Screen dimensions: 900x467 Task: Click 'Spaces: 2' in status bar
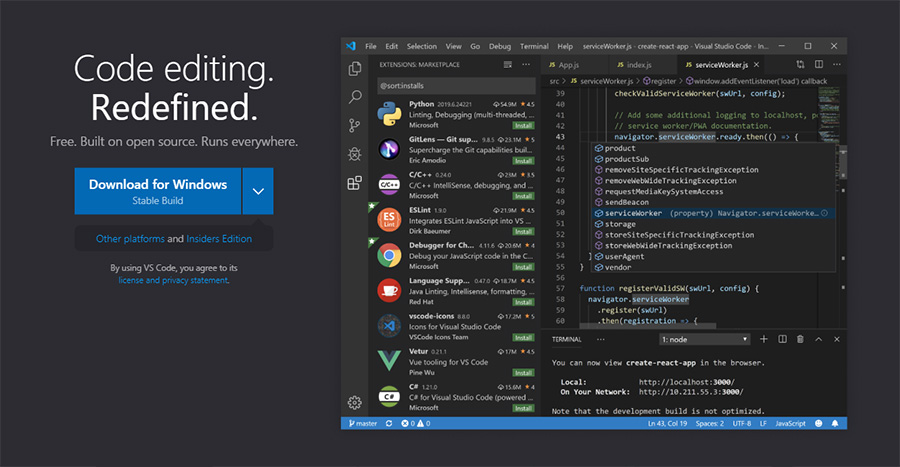point(709,423)
